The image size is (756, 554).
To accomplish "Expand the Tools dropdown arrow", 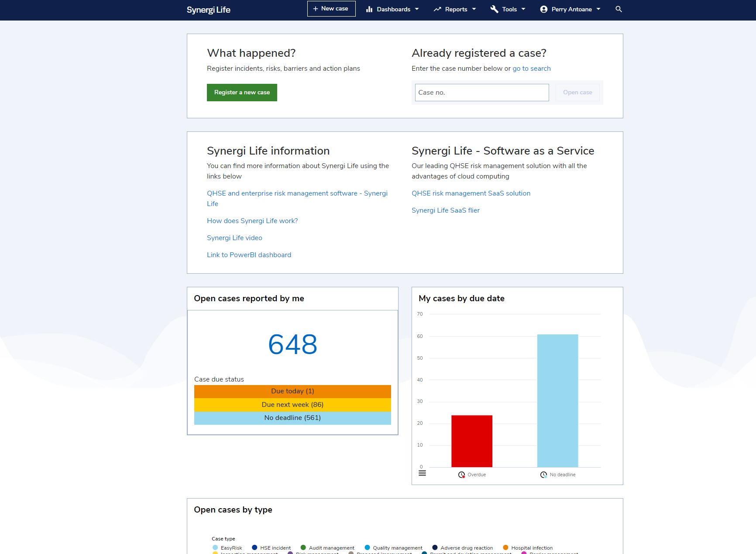I will [x=523, y=9].
